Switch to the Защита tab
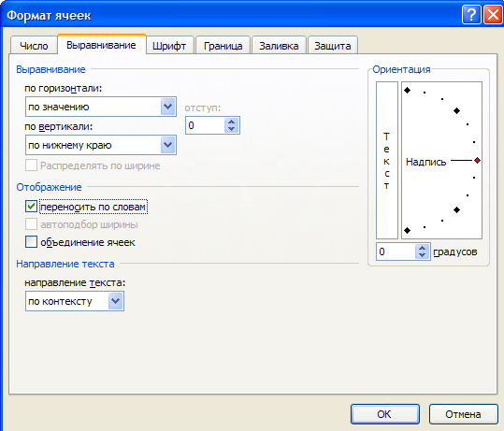 coord(333,46)
